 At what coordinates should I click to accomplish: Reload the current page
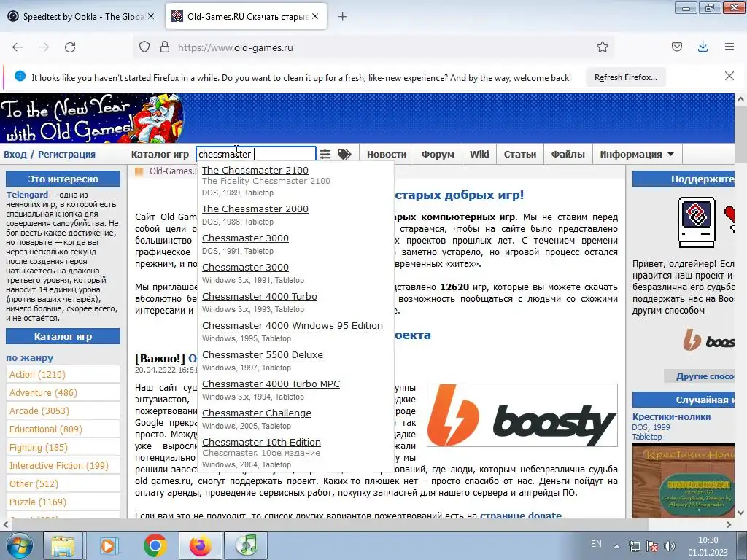pos(70,47)
